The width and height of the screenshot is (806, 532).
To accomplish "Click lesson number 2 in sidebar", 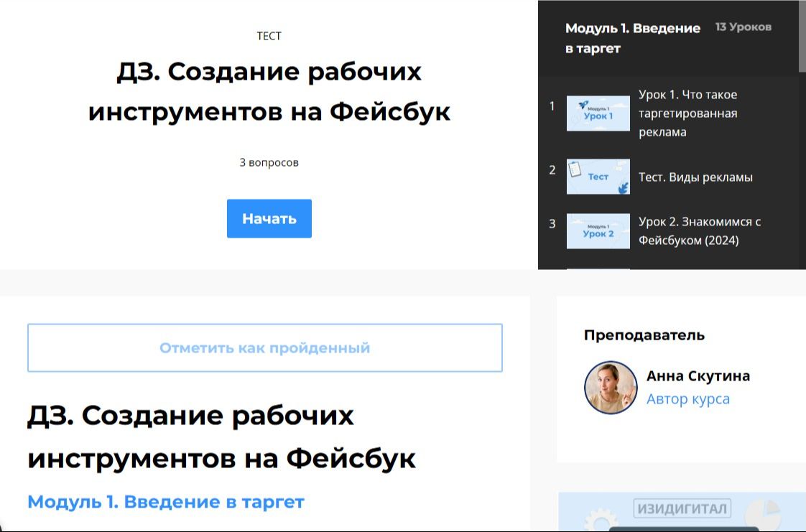I will tap(552, 170).
